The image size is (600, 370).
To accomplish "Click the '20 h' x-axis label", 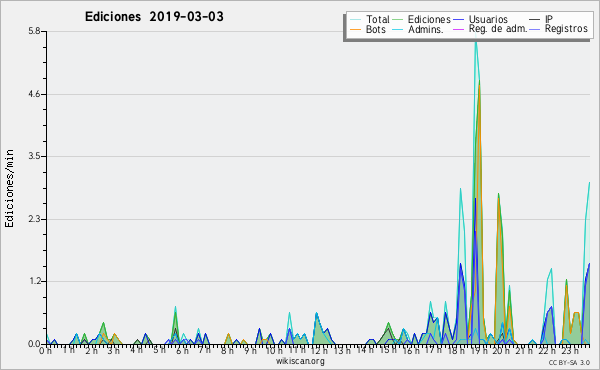I will pos(501,351).
